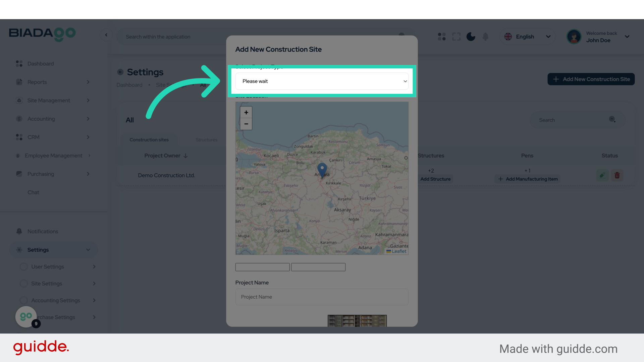
Task: Click the fullscreen toggle icon
Action: [456, 37]
